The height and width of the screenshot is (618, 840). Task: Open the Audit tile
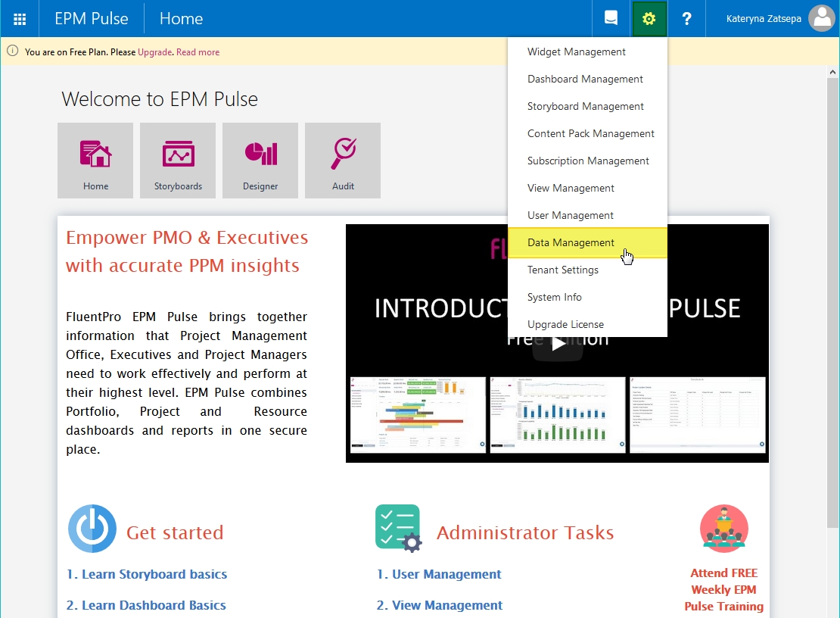(x=343, y=161)
